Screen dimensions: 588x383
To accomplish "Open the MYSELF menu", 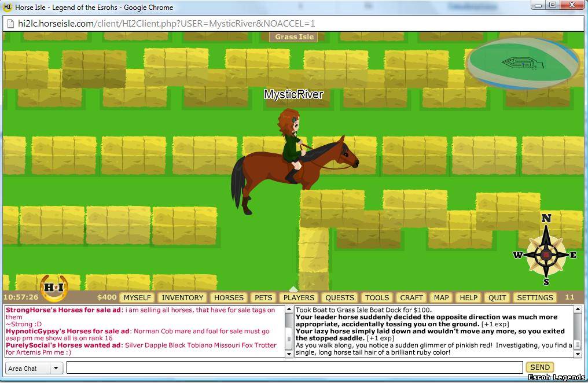I will (137, 297).
